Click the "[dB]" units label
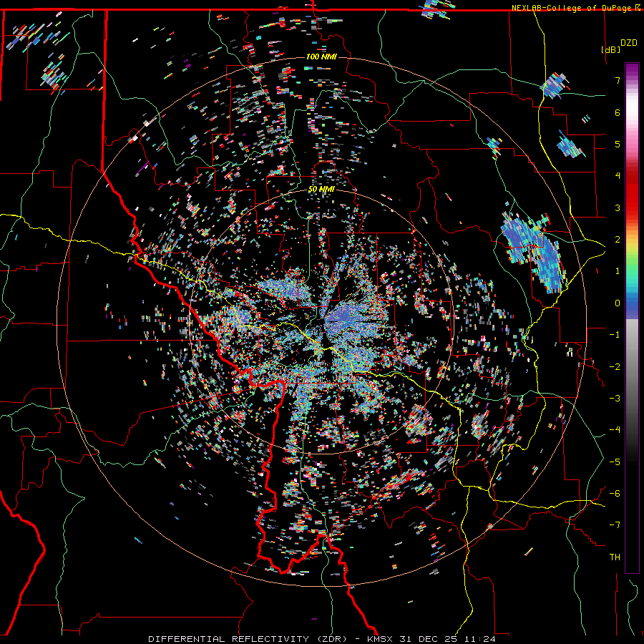Image resolution: width=644 pixels, height=644 pixels. (611, 49)
